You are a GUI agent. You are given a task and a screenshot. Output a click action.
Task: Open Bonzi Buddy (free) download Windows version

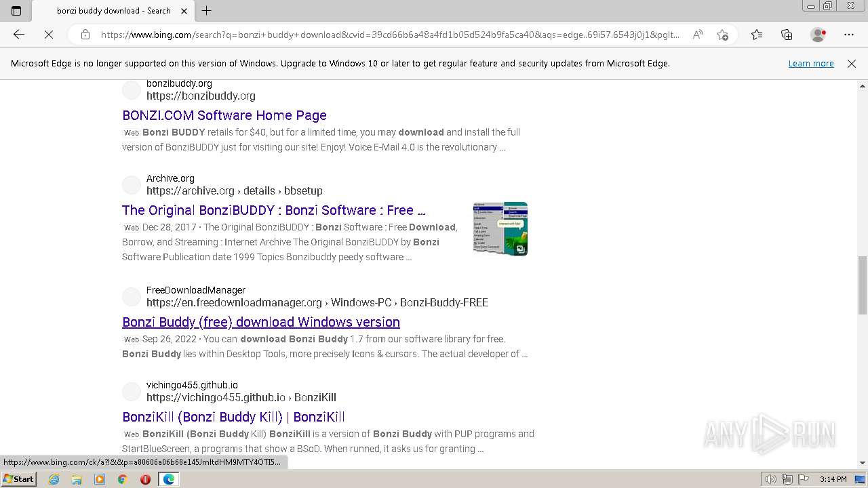261,322
